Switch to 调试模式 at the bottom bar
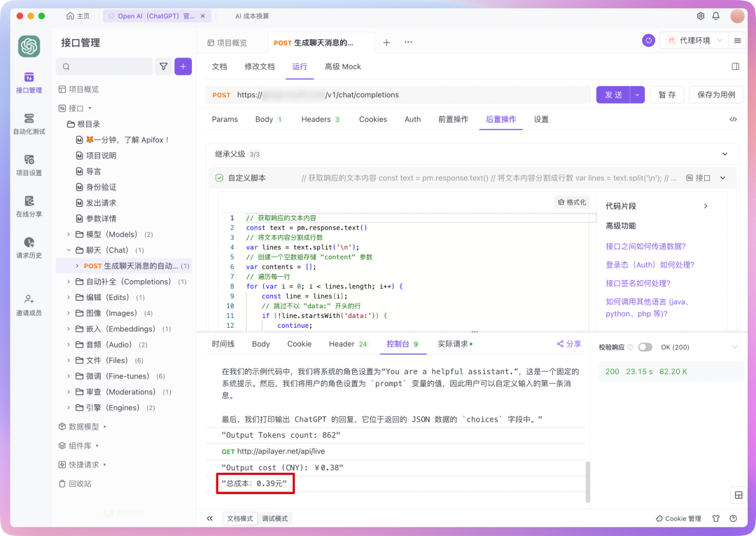This screenshot has height=536, width=756. click(274, 518)
